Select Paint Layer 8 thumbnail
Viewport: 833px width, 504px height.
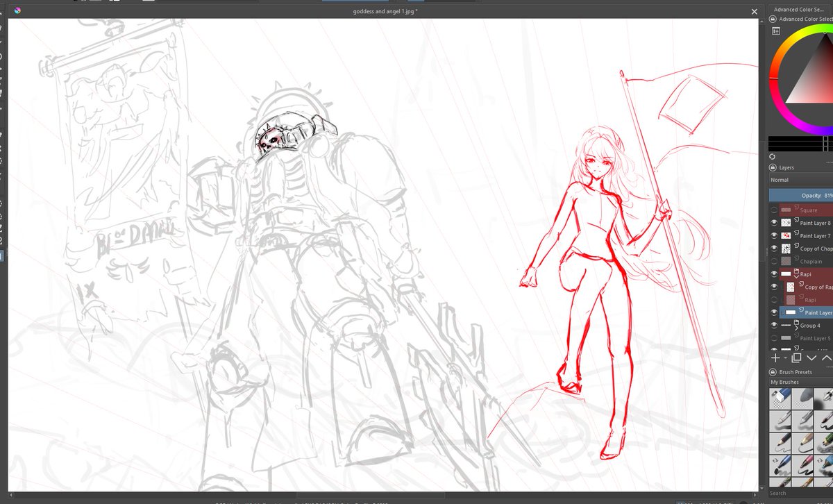(786, 223)
